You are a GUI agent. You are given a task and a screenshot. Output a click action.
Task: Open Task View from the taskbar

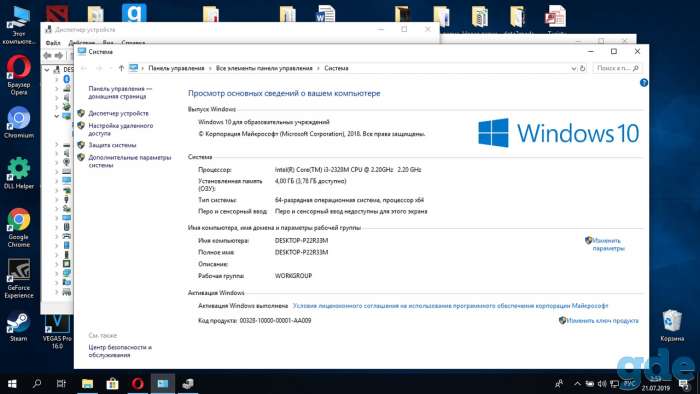click(x=62, y=383)
